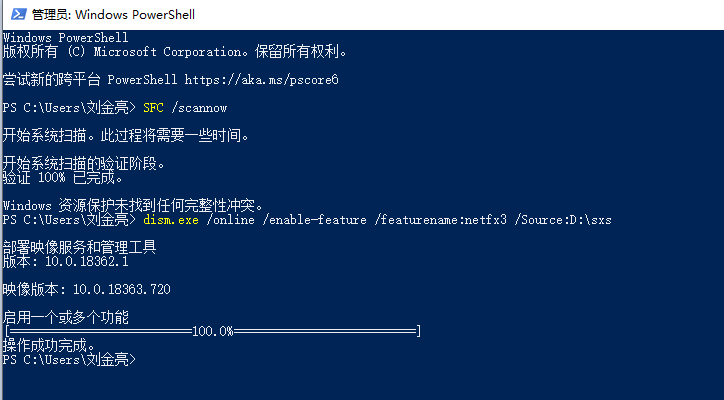Click the "SFC" command word

tap(154, 107)
